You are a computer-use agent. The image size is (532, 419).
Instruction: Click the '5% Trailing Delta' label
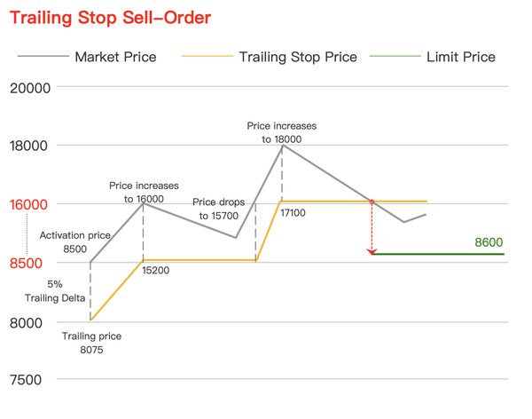pyautogui.click(x=55, y=291)
